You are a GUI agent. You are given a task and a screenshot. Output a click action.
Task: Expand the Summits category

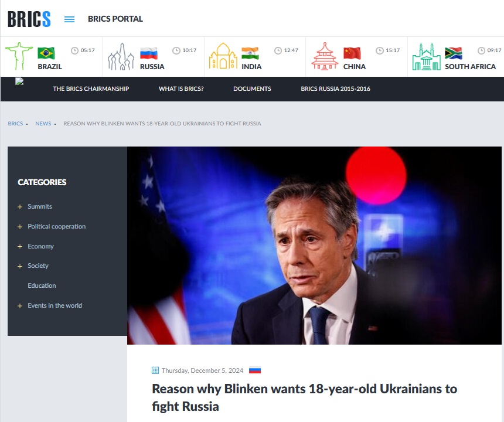tap(20, 207)
